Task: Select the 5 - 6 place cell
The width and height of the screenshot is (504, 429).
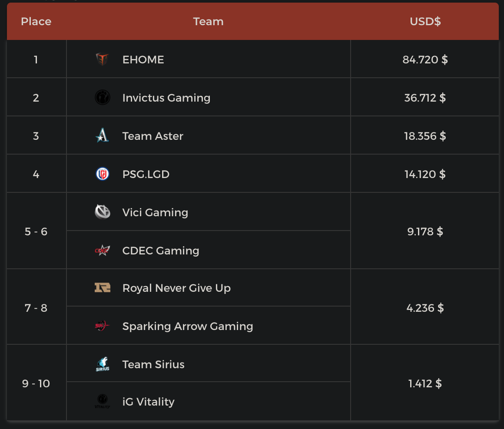Action: click(x=36, y=231)
